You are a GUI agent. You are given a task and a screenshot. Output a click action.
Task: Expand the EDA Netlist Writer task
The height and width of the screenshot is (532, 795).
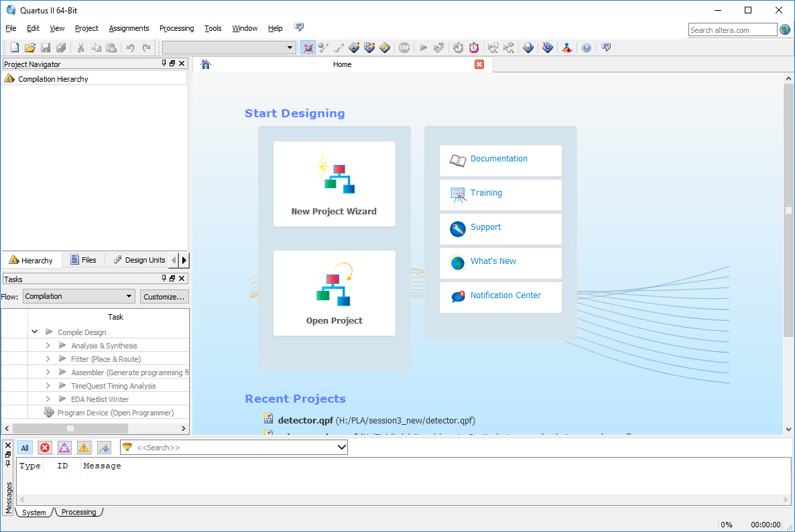point(48,399)
